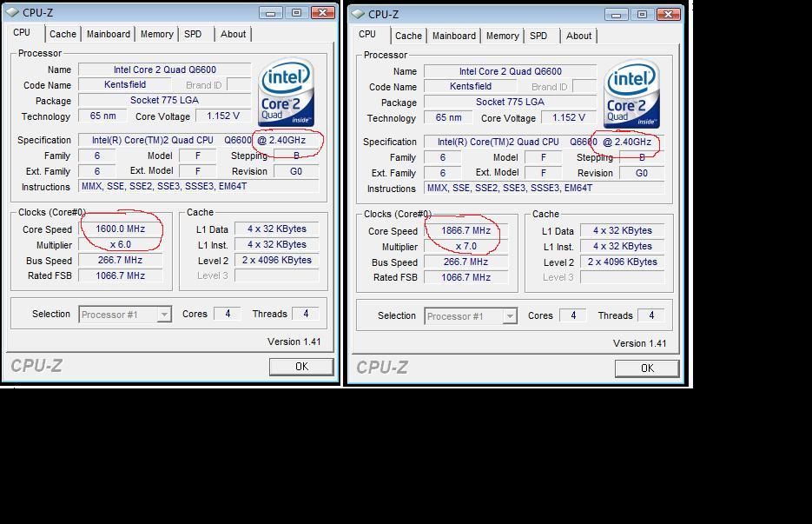Click the Specification field in left window
Image resolution: width=812 pixels, height=524 pixels.
(x=198, y=140)
